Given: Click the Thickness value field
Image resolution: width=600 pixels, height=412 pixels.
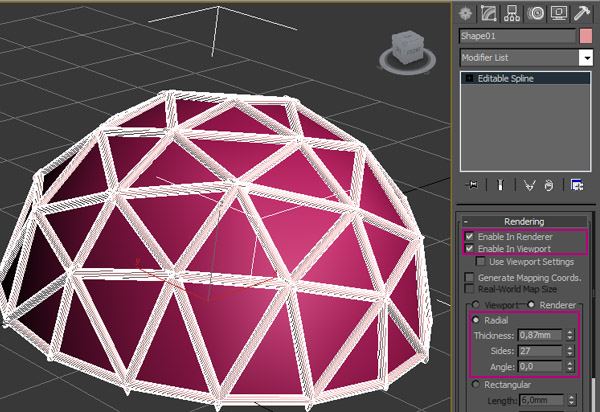Looking at the screenshot, I should click(x=540, y=335).
